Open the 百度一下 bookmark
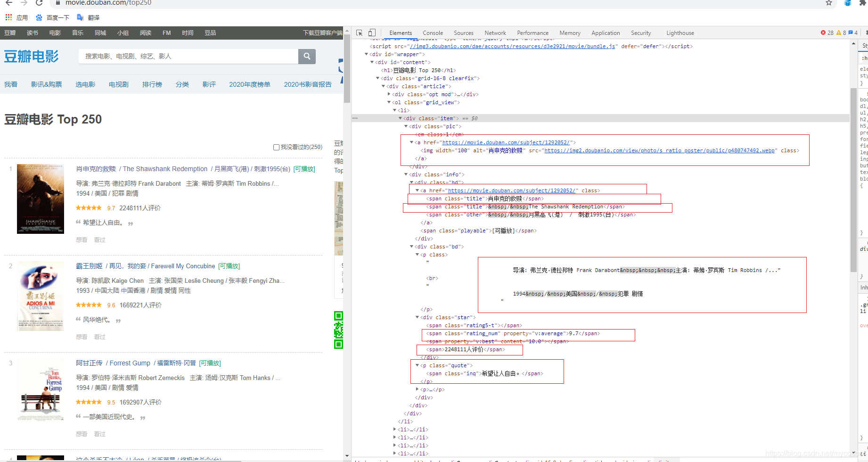868x462 pixels. (x=53, y=17)
